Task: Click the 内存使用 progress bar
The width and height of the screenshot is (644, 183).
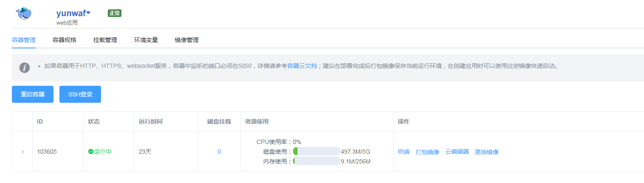Action: (x=317, y=161)
